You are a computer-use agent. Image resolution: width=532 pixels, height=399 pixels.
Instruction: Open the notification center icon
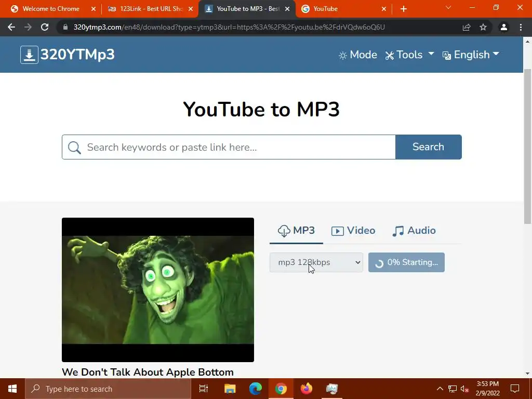point(515,389)
